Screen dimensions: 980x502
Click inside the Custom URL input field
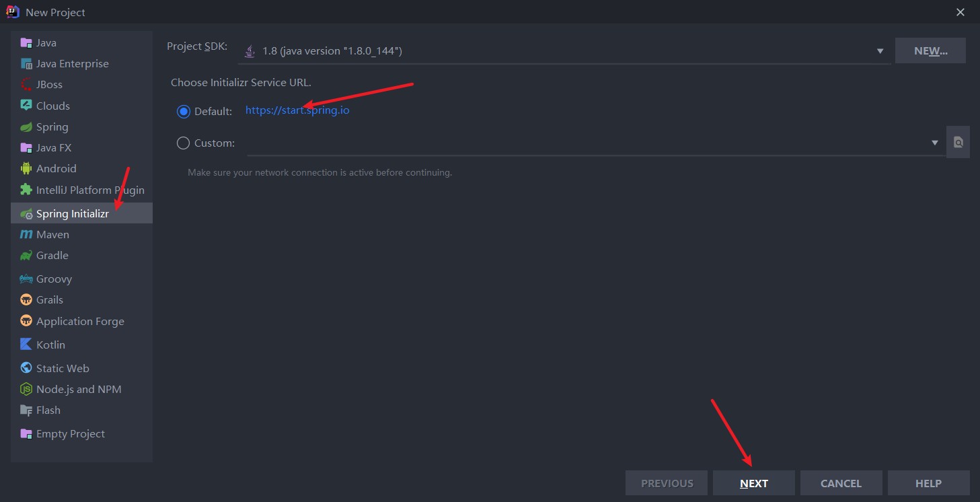586,143
